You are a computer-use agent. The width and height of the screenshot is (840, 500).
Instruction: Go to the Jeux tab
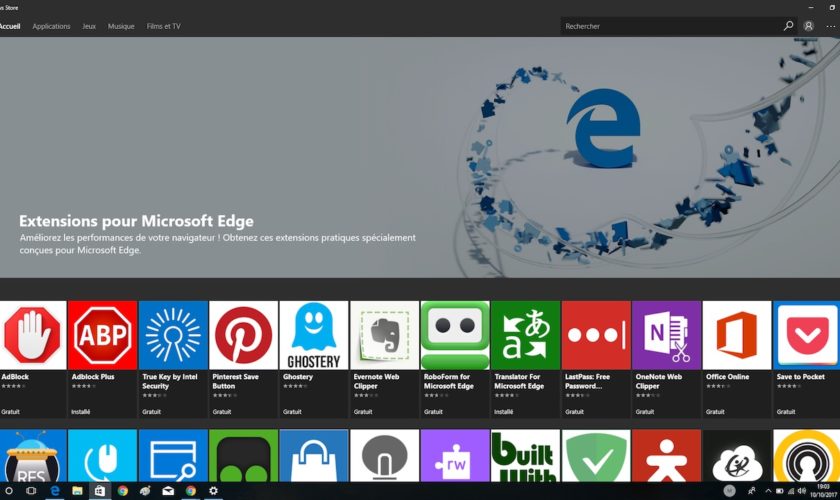coord(89,26)
